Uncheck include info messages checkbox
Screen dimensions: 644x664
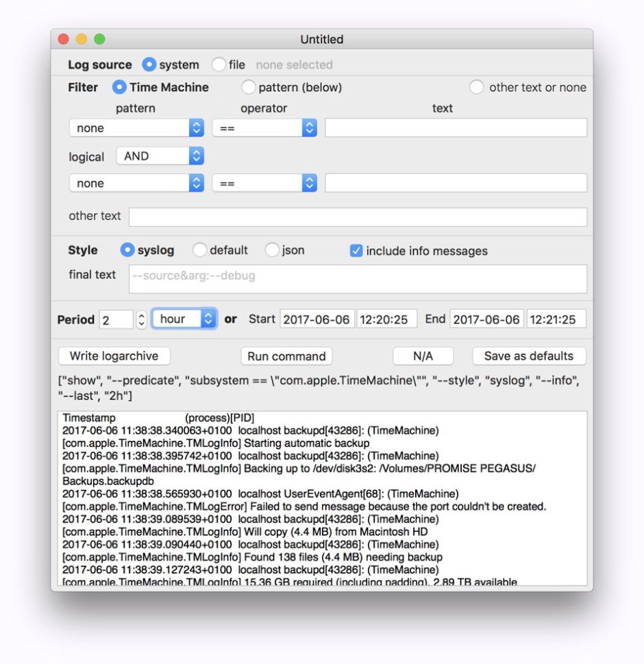click(356, 251)
